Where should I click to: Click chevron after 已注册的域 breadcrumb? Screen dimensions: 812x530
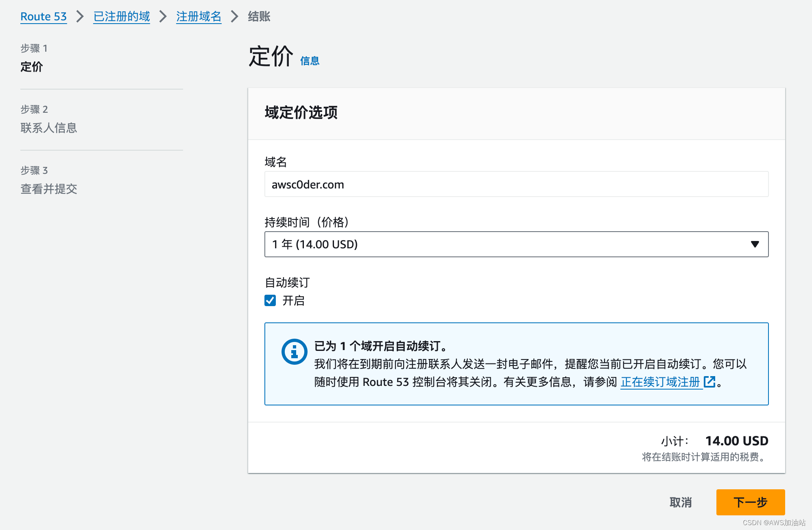point(163,17)
